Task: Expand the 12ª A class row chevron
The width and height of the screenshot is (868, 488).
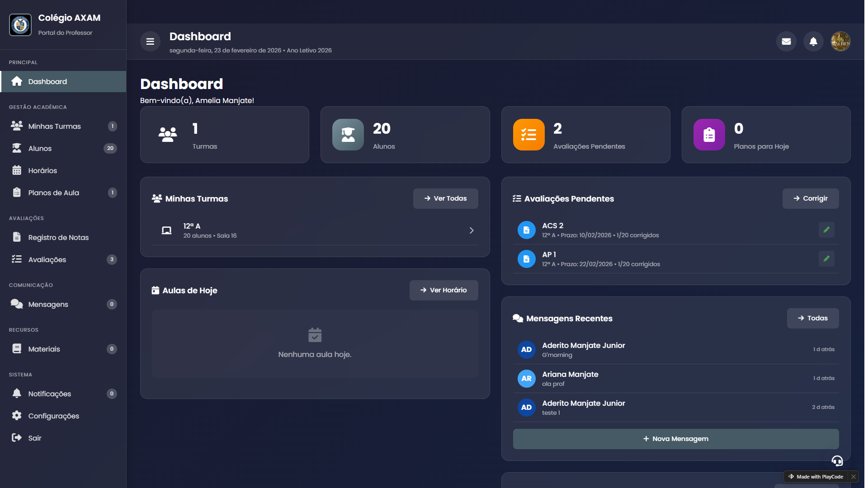Action: click(472, 230)
